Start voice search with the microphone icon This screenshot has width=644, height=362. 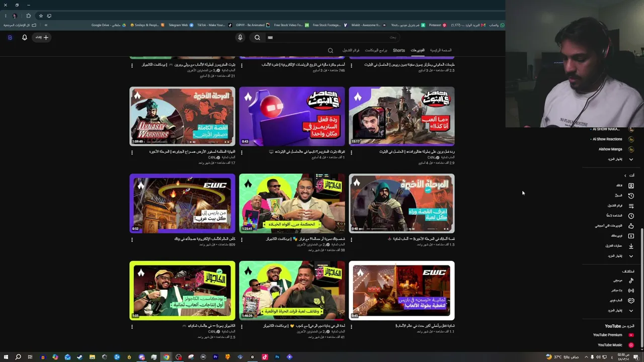[x=240, y=37]
